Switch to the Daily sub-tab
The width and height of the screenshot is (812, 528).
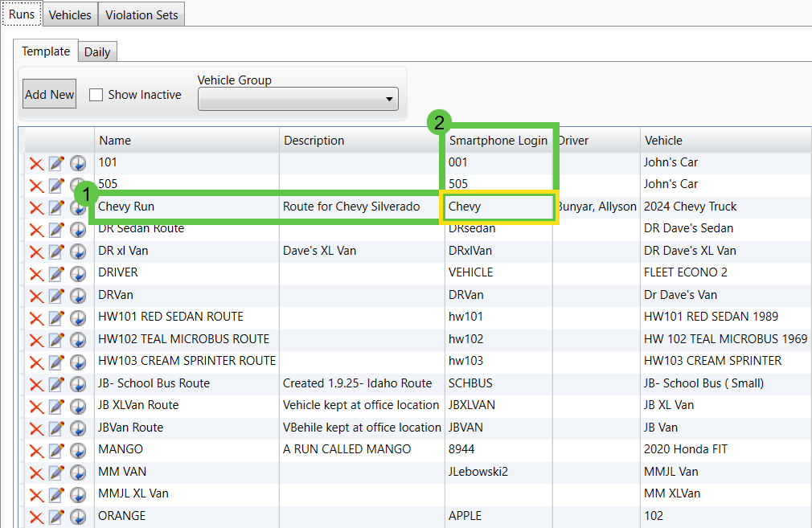(x=97, y=52)
